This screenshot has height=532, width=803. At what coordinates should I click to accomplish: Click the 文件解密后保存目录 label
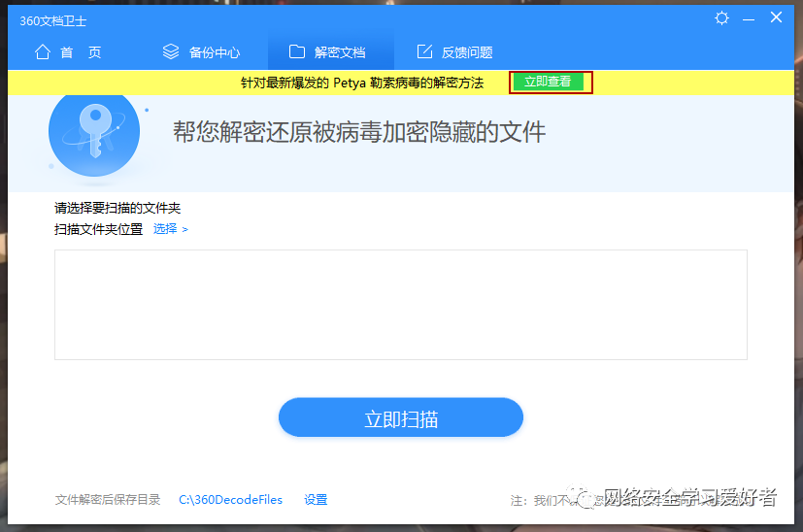coord(108,500)
